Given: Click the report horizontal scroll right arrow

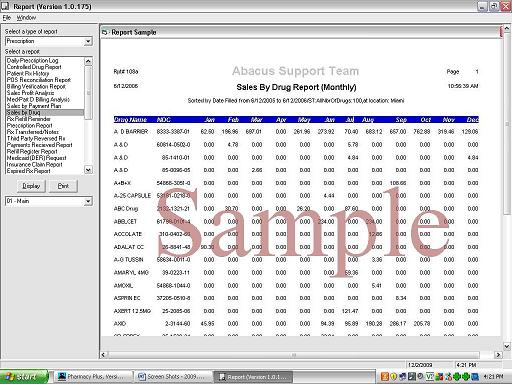Looking at the screenshot, I should tap(498, 355).
